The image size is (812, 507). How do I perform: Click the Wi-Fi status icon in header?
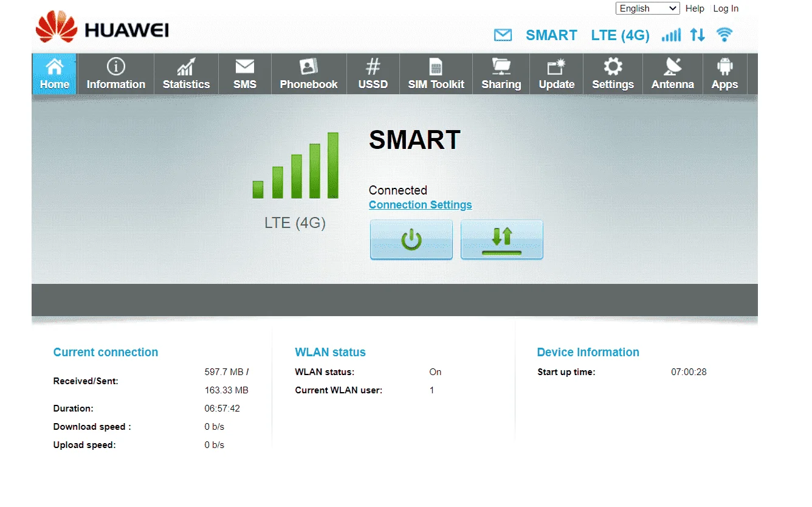724,35
